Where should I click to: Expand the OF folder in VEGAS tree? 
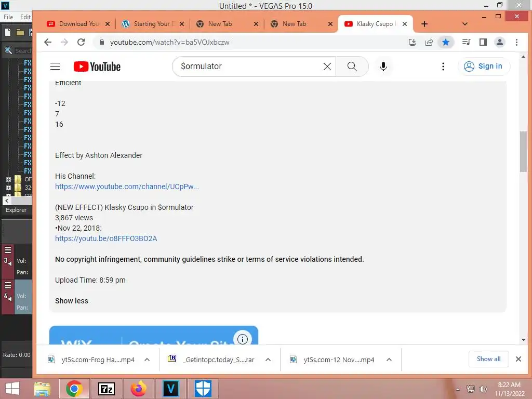[8, 179]
